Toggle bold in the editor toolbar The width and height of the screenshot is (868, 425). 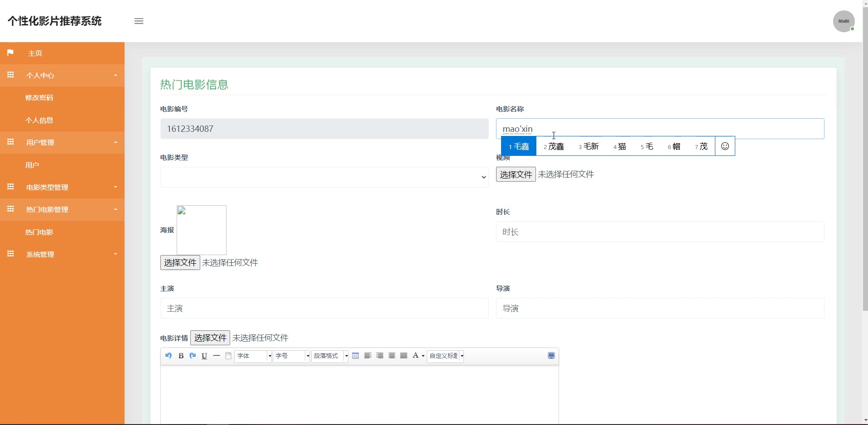tap(181, 356)
